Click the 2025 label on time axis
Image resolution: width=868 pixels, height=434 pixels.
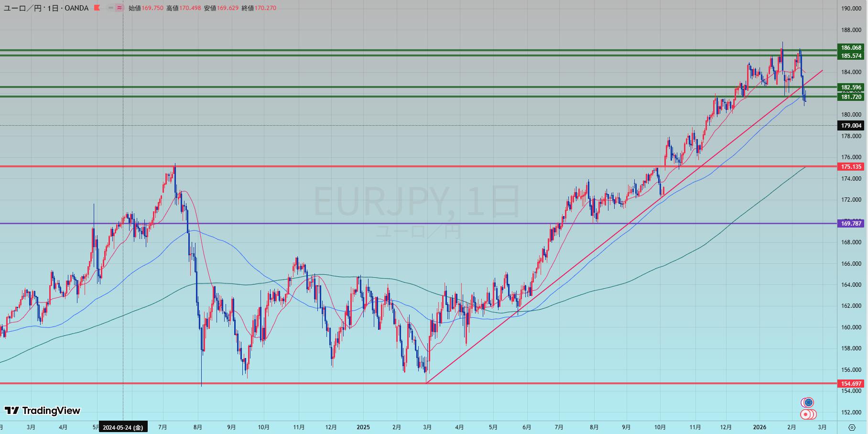[363, 427]
